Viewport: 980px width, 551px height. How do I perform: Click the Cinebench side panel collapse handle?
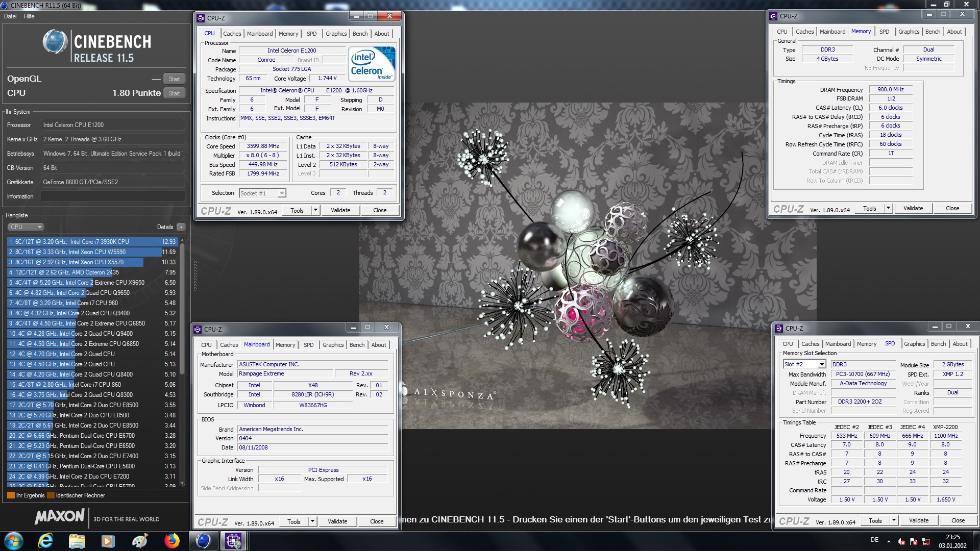(194, 275)
